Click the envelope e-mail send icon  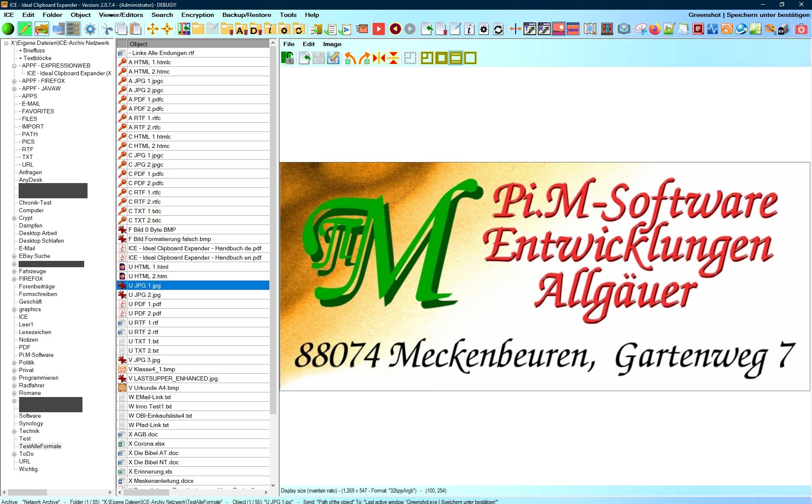[362, 29]
